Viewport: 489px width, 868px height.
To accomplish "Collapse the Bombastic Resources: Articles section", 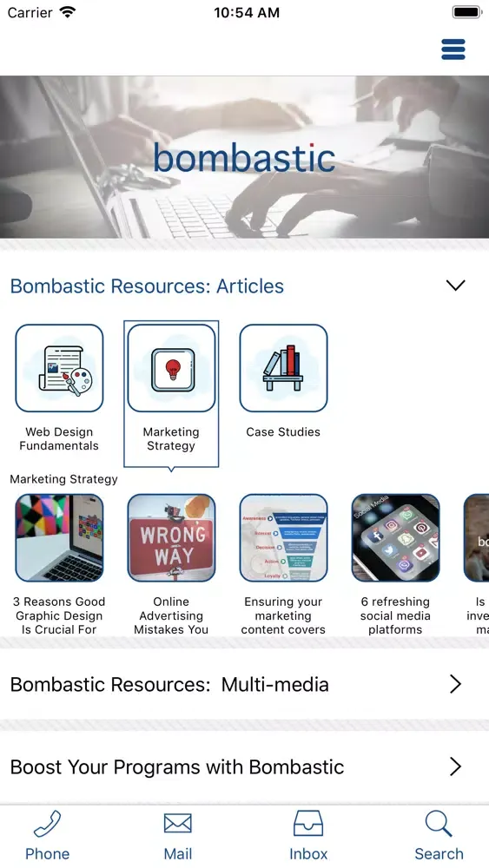I will pyautogui.click(x=455, y=285).
